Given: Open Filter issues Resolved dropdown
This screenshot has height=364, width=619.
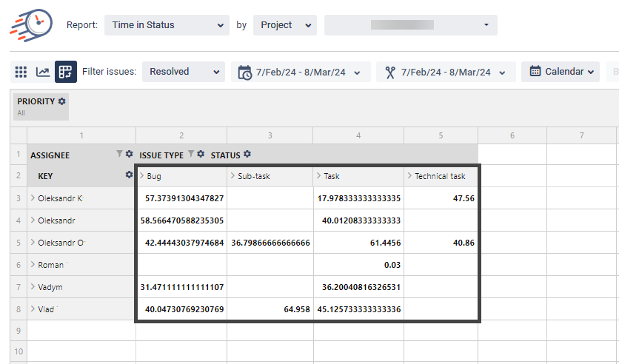Looking at the screenshot, I should click(183, 72).
